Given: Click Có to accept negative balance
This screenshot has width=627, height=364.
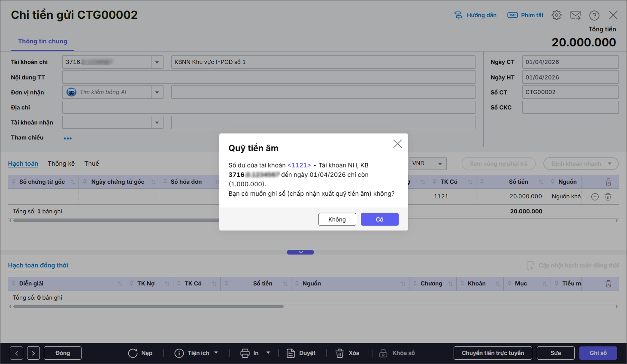Looking at the screenshot, I should click(379, 219).
